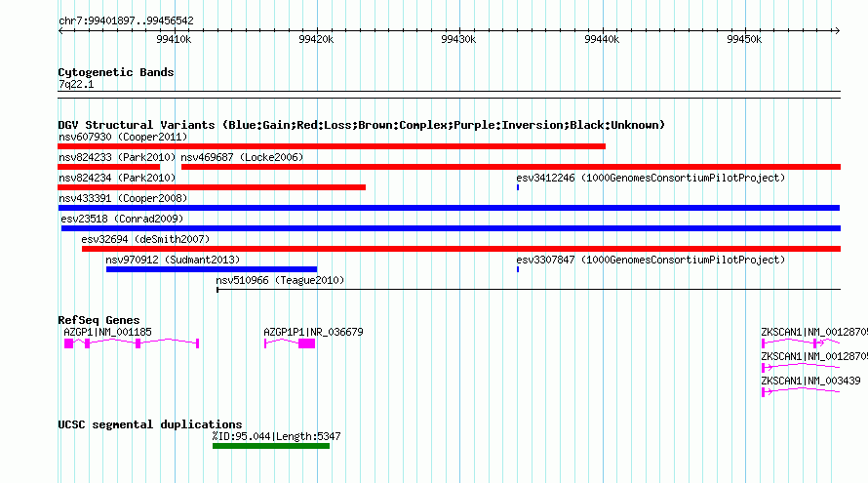Click the AZGP1P1|NR_036679 gene glyph
Image resolution: width=868 pixels, height=483 pixels.
click(290, 343)
